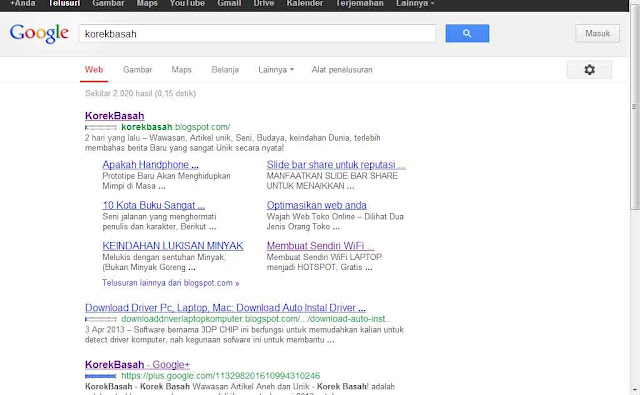Open YouTube from the top bar

tap(187, 4)
